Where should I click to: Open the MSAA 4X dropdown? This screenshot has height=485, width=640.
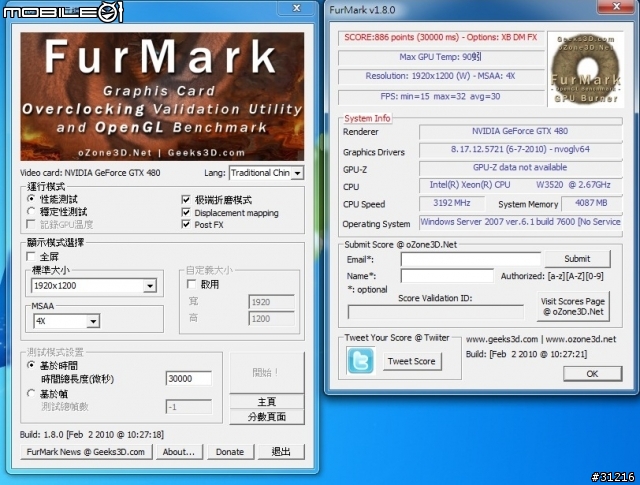tap(66, 321)
